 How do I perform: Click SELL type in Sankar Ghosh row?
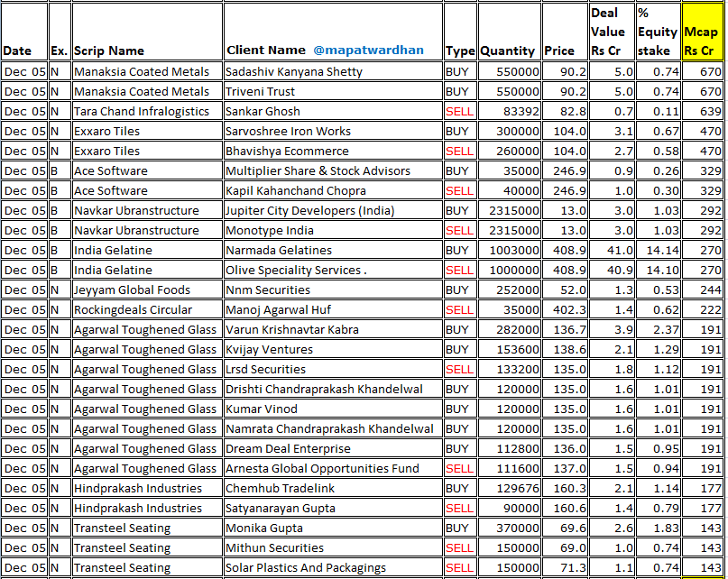point(459,112)
